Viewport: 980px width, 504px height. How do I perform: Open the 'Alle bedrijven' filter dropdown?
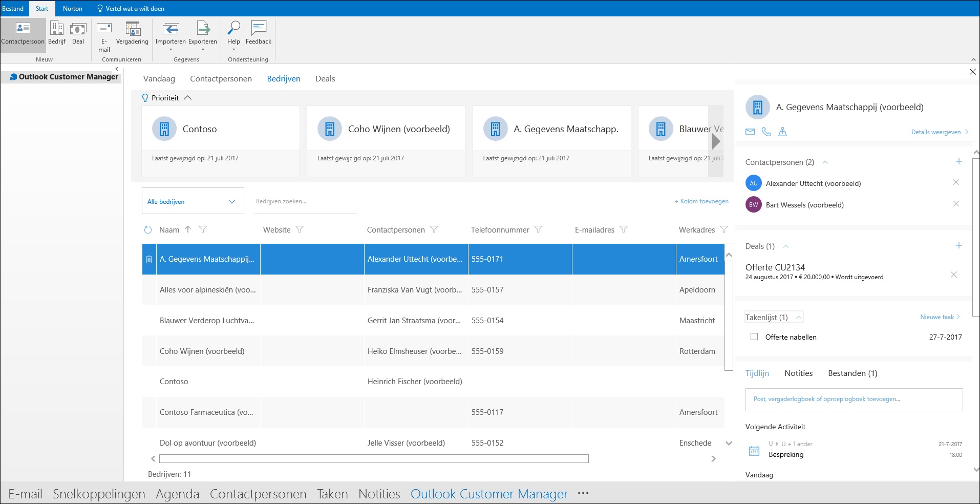193,201
